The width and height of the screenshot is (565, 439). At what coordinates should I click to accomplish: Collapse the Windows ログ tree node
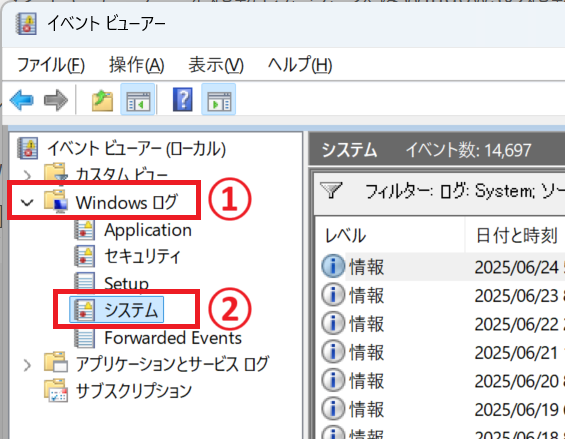tap(27, 203)
